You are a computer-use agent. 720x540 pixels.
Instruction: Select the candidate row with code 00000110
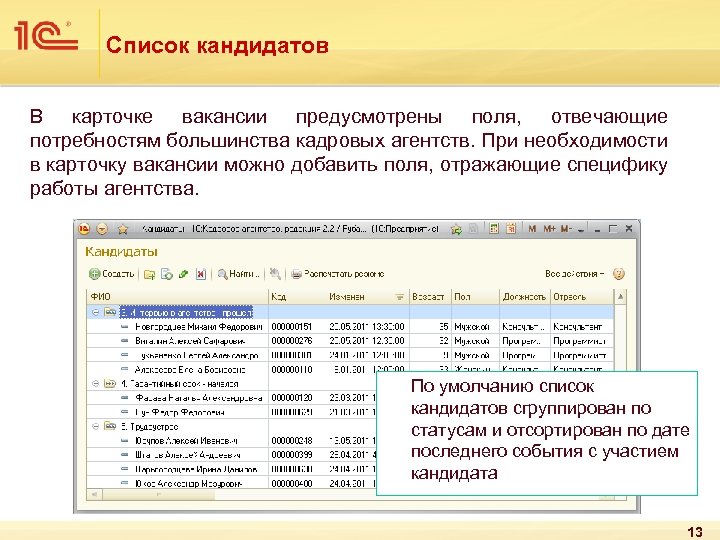tap(350, 369)
